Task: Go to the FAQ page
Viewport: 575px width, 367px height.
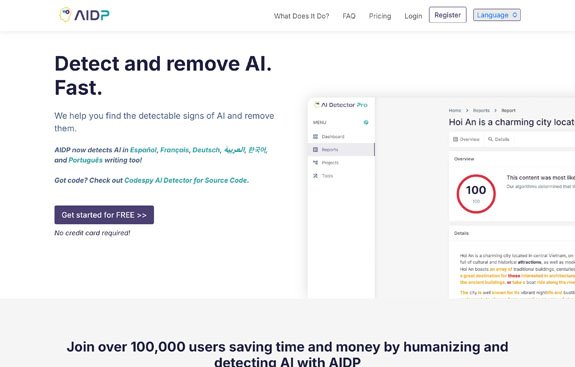Action: point(349,16)
